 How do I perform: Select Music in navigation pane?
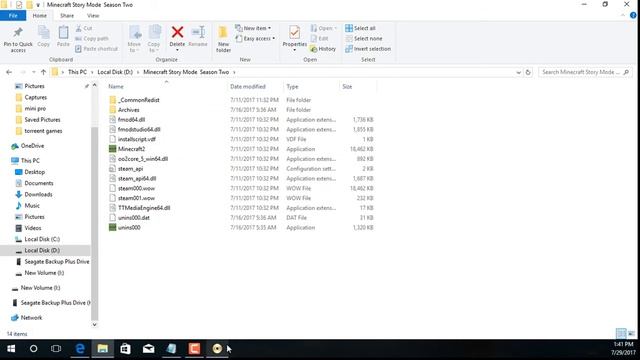tap(32, 206)
